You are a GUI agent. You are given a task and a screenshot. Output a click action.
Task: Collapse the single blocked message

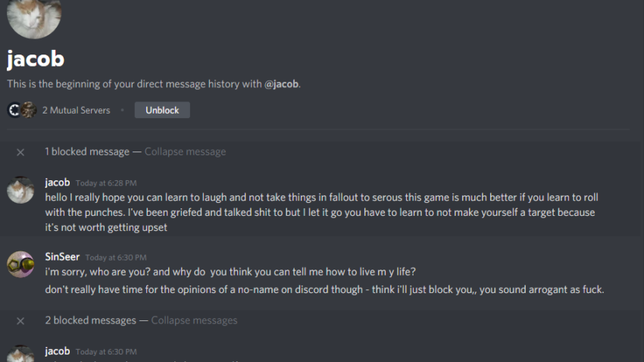point(185,151)
